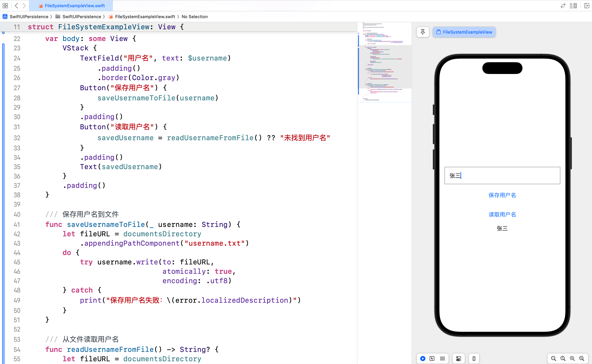The height and width of the screenshot is (364, 592).
Task: Click the 保存用户名到文件 comment on line 40
Action: [x=90, y=214]
